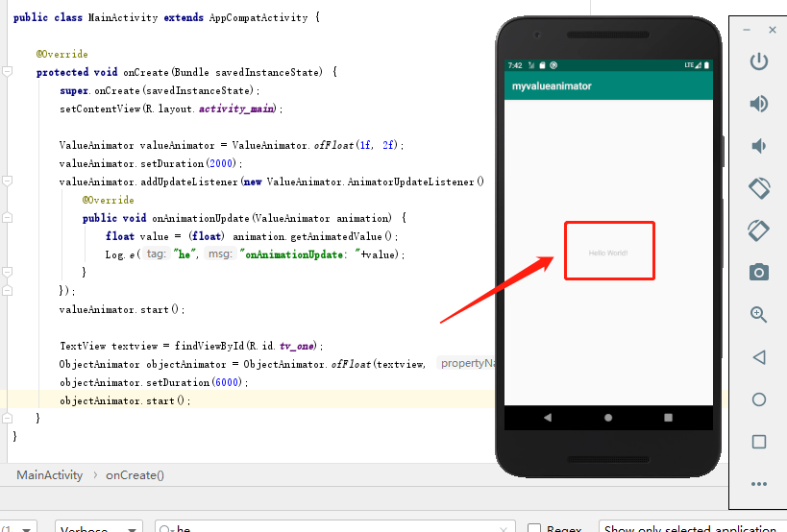Click fold end marker at onCreate closing brace
This screenshot has width=787, height=532.
(x=7, y=417)
